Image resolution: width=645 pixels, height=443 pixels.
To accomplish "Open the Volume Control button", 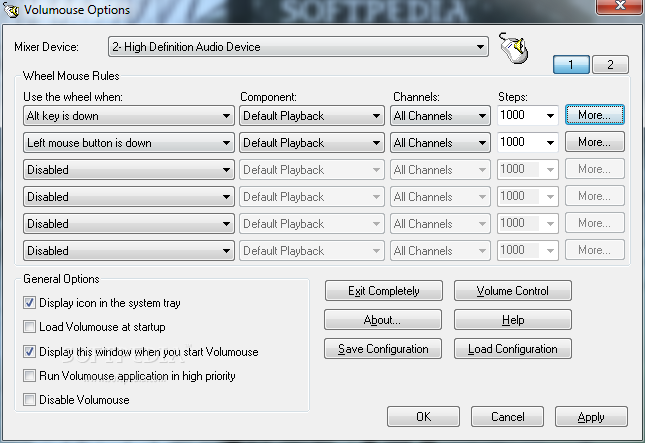I will tap(513, 291).
